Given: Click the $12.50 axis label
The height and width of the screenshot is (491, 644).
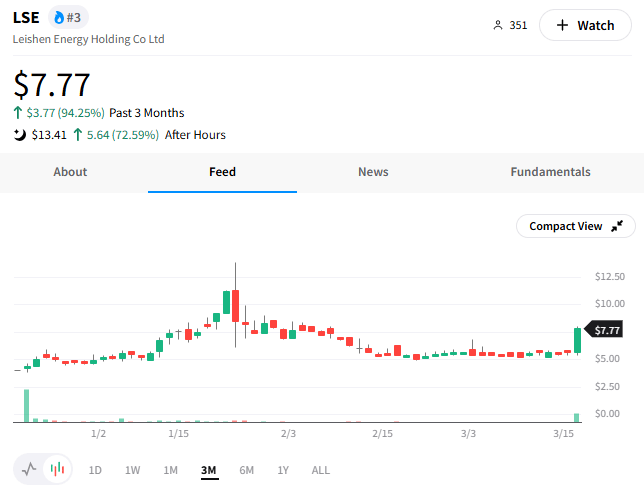Looking at the screenshot, I should (610, 277).
